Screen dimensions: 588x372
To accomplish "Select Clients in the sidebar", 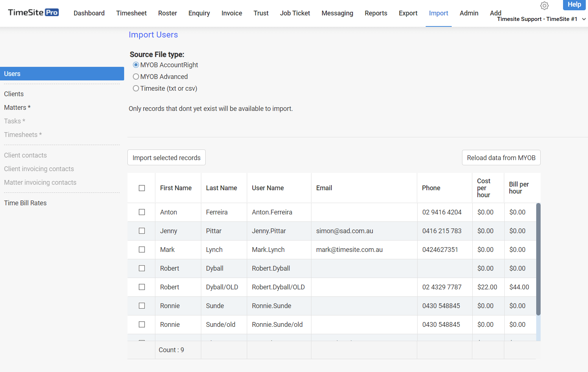I will (x=14, y=94).
